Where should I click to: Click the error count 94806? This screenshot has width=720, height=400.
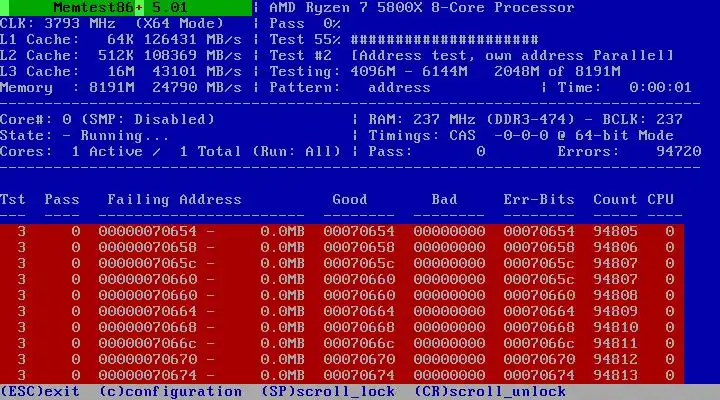pyautogui.click(x=615, y=248)
